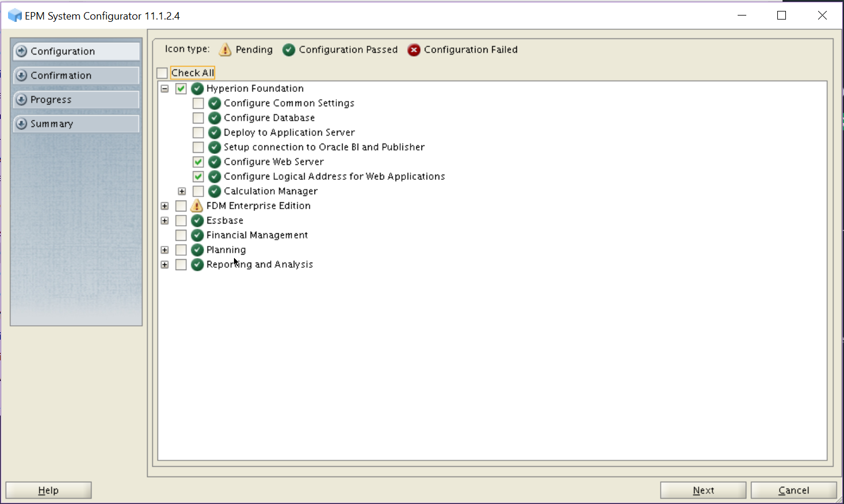
Task: Click the passed icon for Configure Common Settings
Action: 214,103
